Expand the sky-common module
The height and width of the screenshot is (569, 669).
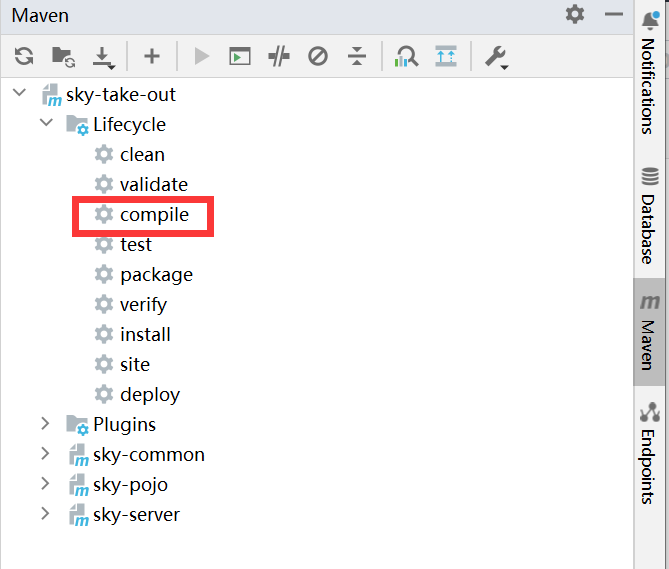tap(45, 453)
